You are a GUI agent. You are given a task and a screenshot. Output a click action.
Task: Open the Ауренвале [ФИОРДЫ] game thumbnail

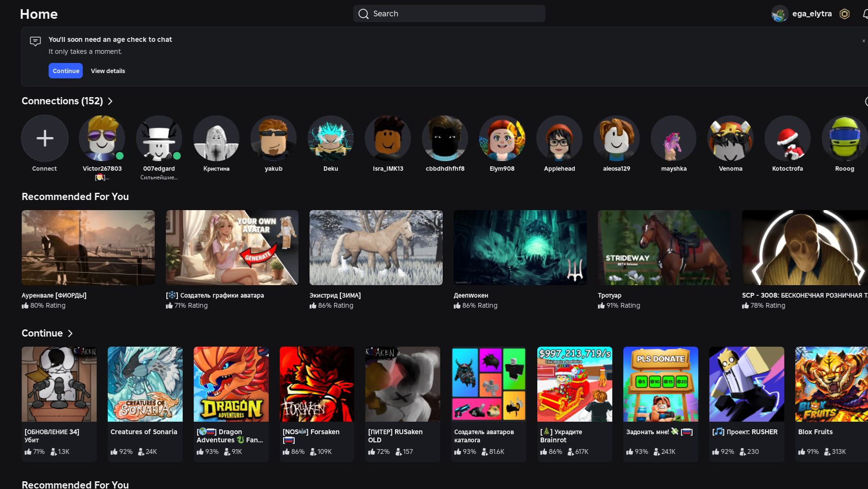coord(88,248)
